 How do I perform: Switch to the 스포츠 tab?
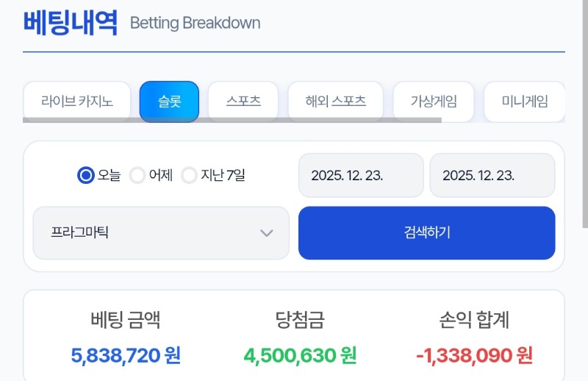pyautogui.click(x=243, y=102)
